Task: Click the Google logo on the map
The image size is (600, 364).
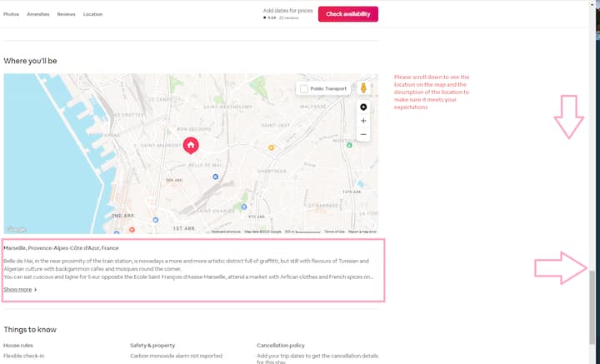Action: point(16,229)
